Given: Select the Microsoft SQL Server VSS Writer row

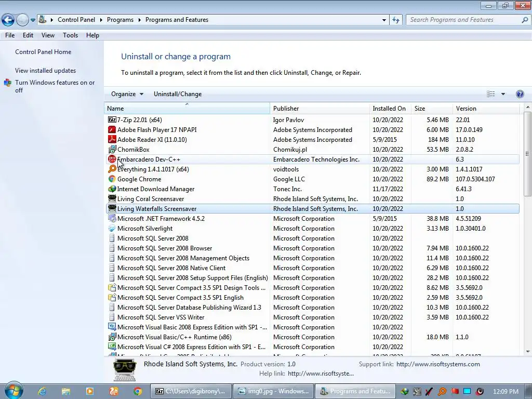Looking at the screenshot, I should [x=312, y=317].
